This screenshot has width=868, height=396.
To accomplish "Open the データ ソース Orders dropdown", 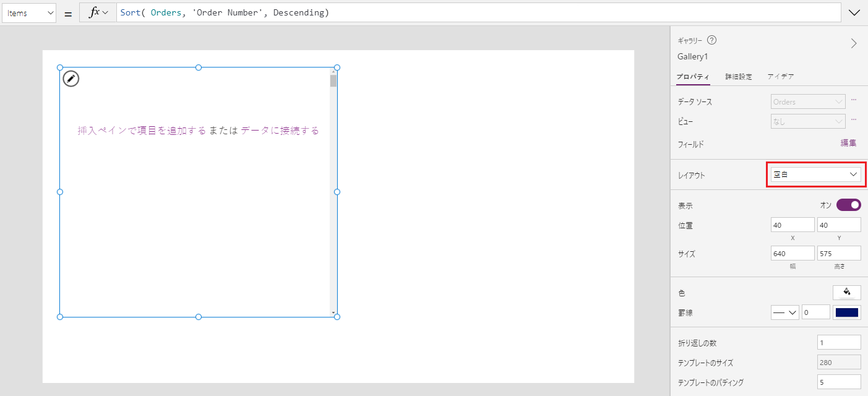I will pos(808,101).
